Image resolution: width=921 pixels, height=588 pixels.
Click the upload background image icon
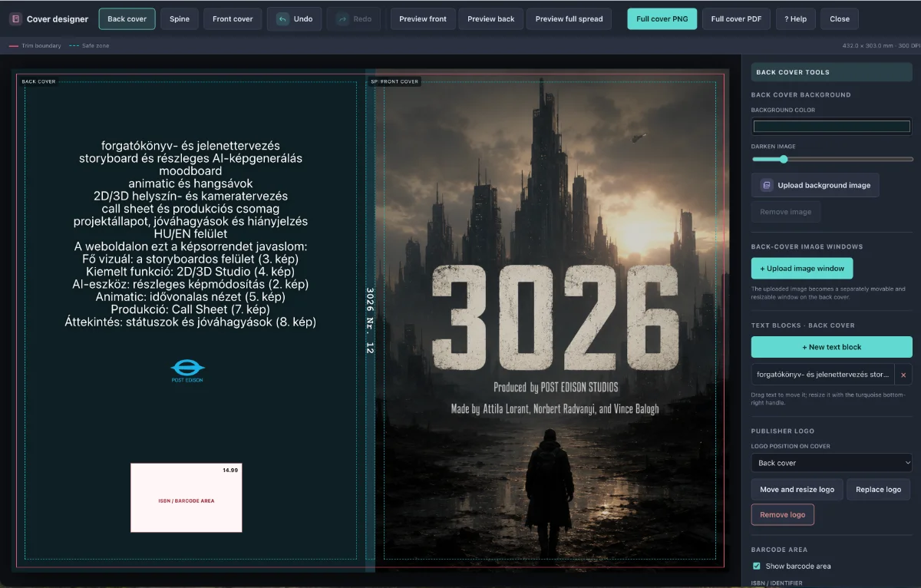pos(767,185)
